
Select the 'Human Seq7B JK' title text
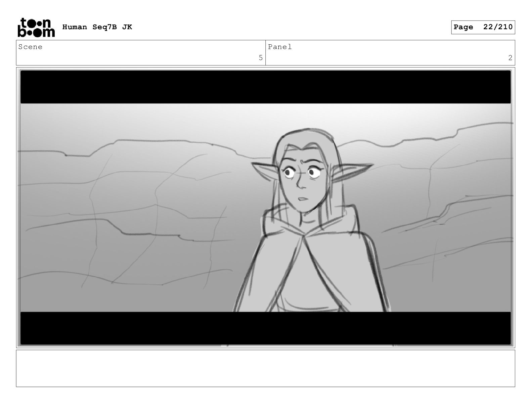pyautogui.click(x=97, y=27)
